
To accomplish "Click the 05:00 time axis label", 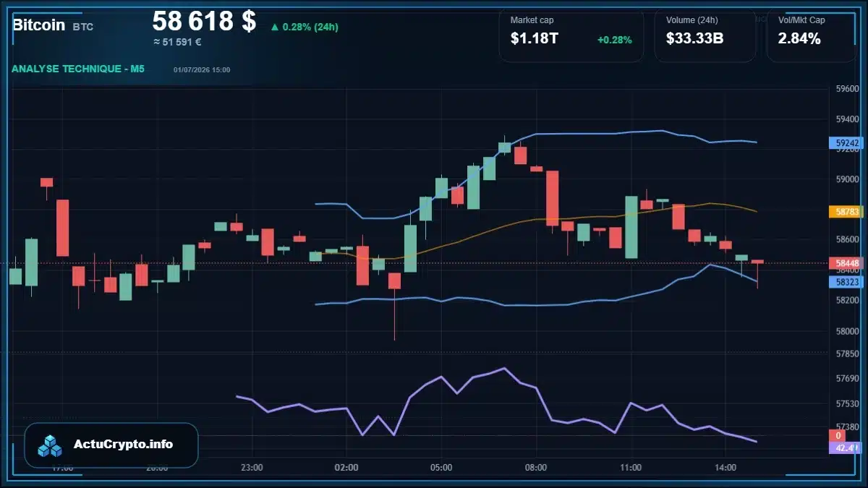I will (441, 468).
